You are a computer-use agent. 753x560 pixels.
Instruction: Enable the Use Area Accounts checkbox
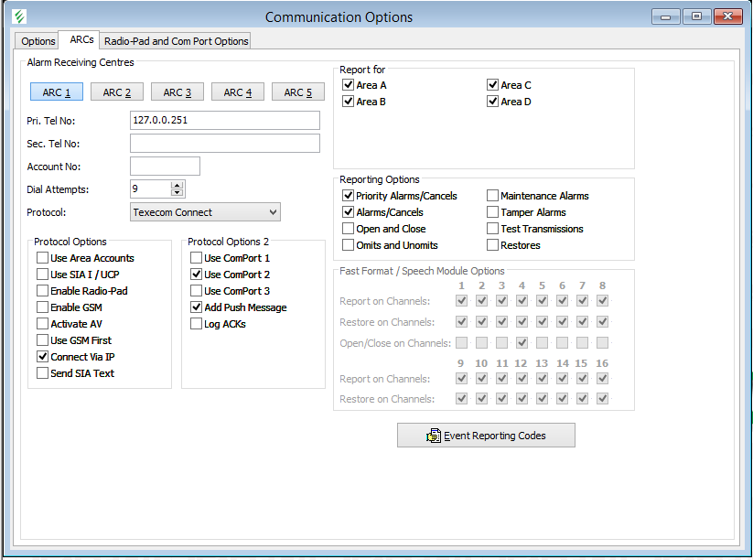(43, 258)
